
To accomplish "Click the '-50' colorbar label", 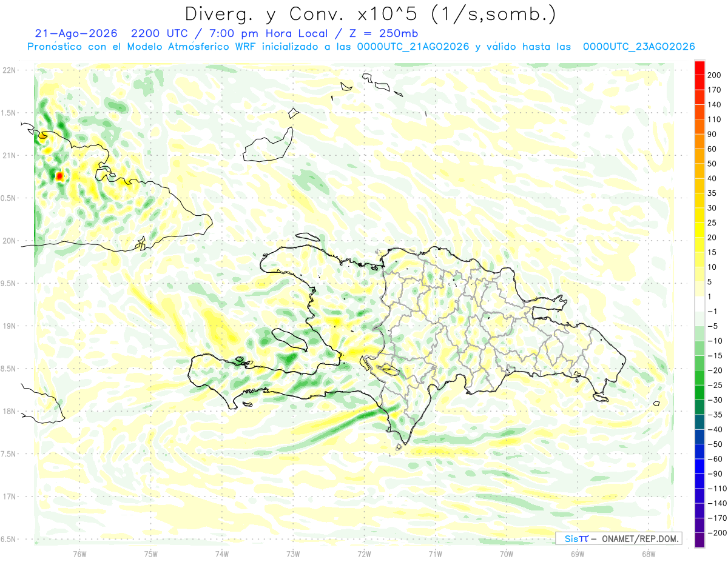I will pyautogui.click(x=715, y=444).
